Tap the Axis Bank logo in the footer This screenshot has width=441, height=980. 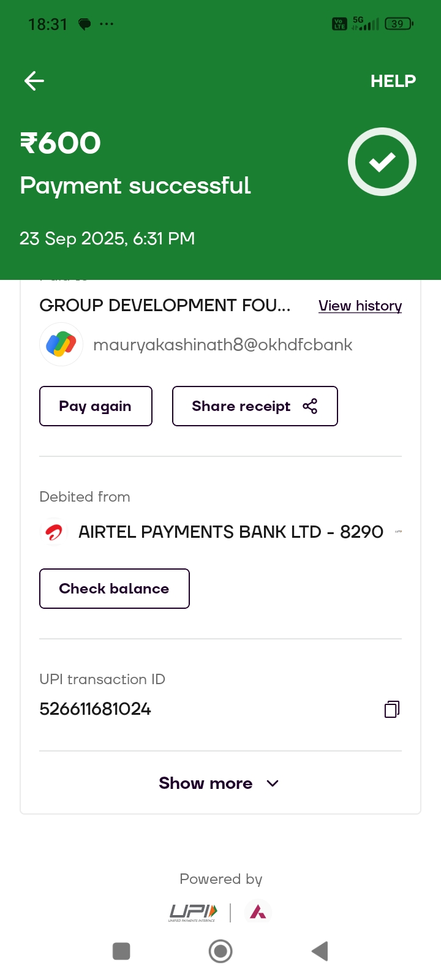click(258, 913)
